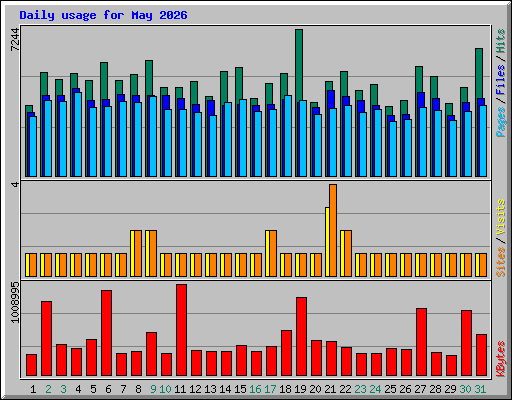The width and height of the screenshot is (512, 400).
Task: Click green day label 30 on the x-axis
Action: click(465, 389)
